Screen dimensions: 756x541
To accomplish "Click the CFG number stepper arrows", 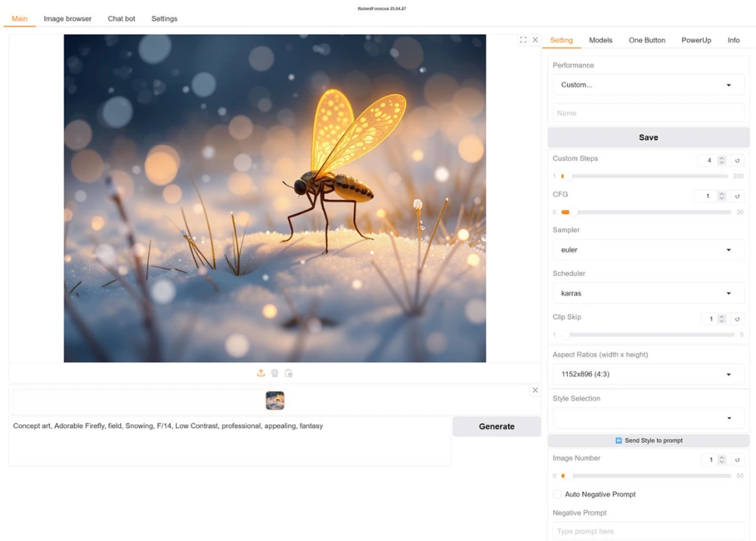I will click(722, 196).
